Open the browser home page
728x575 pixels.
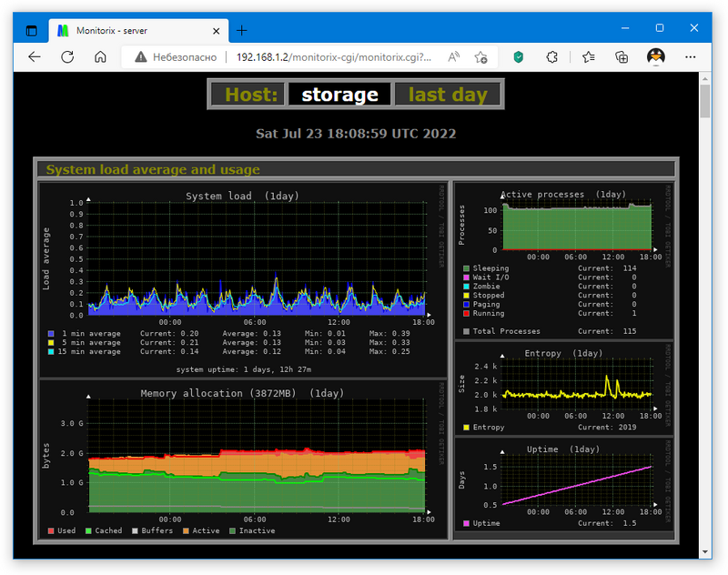tap(100, 57)
